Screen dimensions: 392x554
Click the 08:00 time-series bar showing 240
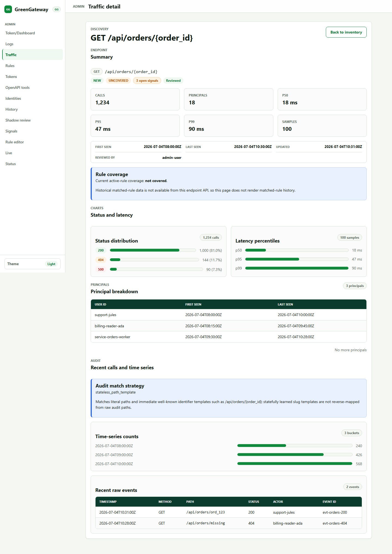(x=295, y=446)
